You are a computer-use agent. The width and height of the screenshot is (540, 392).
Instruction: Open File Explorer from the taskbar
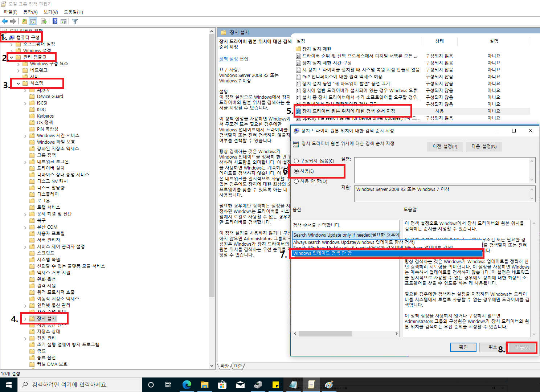pos(204,385)
